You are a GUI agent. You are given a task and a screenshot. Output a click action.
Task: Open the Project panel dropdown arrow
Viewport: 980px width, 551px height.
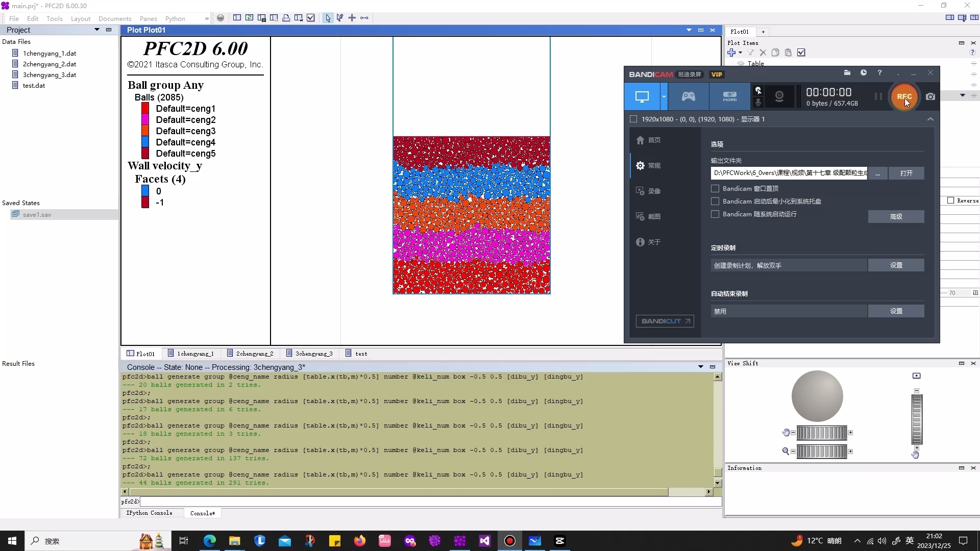tap(97, 30)
